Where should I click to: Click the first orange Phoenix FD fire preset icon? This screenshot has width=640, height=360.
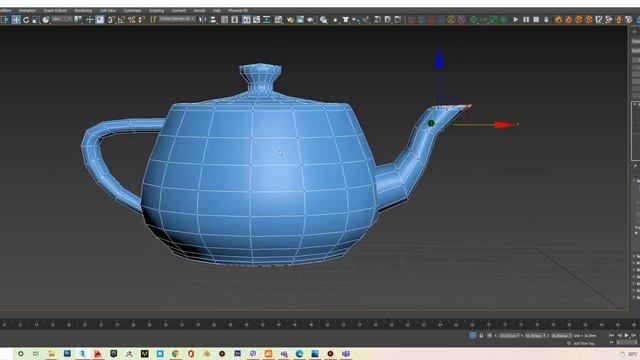pyautogui.click(x=558, y=20)
